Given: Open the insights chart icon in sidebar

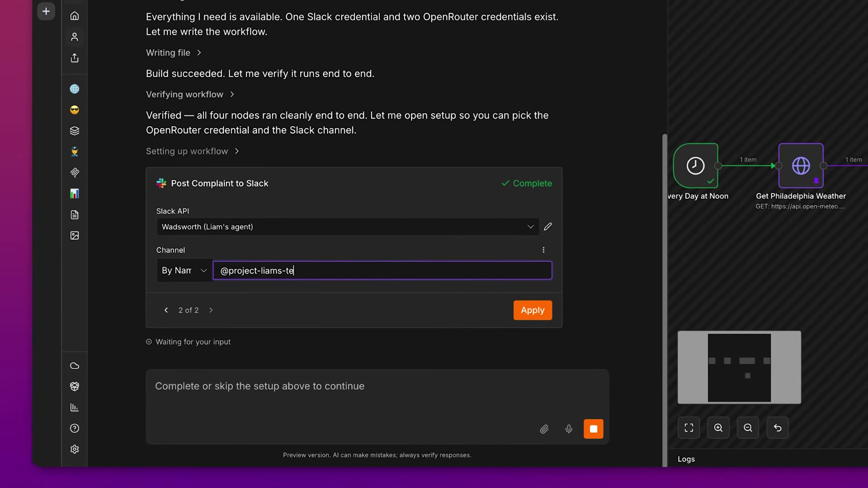Looking at the screenshot, I should [x=75, y=408].
